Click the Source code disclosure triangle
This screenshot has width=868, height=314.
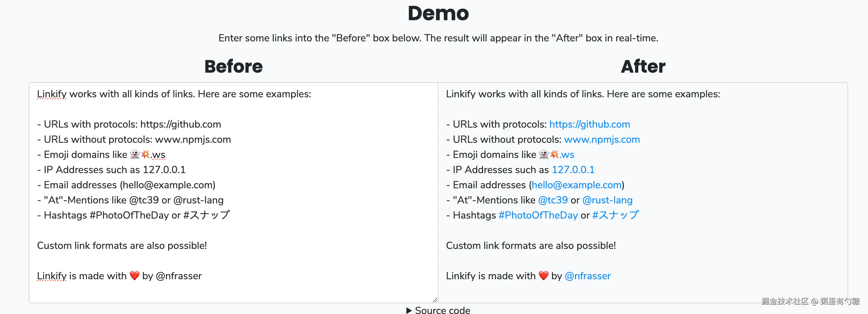[x=409, y=310]
